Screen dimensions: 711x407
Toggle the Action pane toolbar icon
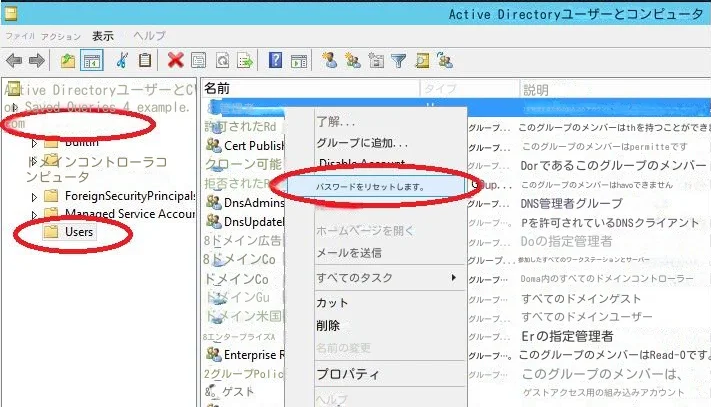coord(298,61)
